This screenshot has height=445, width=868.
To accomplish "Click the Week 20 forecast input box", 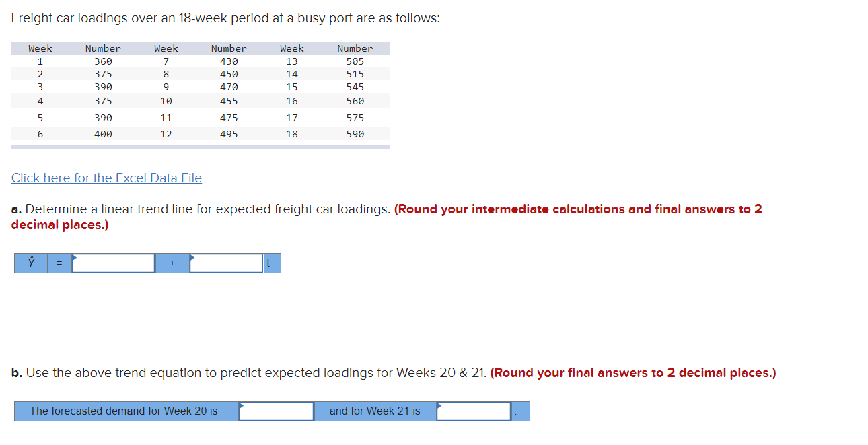I will pos(276,411).
